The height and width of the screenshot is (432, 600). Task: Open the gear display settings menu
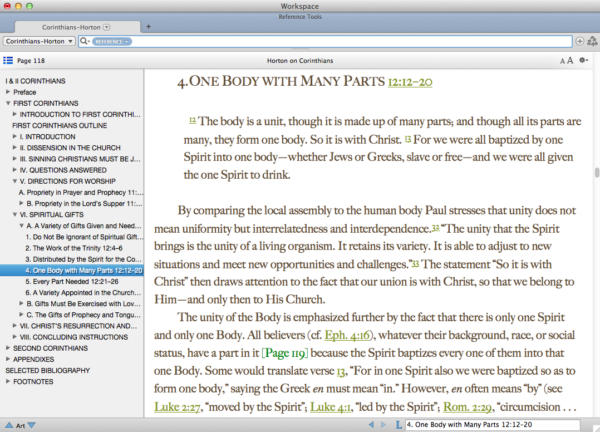(583, 60)
